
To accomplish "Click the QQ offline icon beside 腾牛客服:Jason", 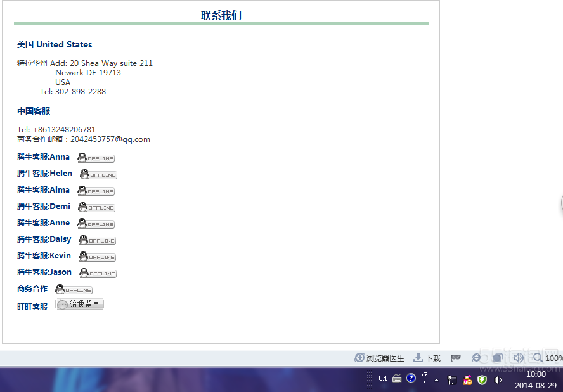I will 98,274.
